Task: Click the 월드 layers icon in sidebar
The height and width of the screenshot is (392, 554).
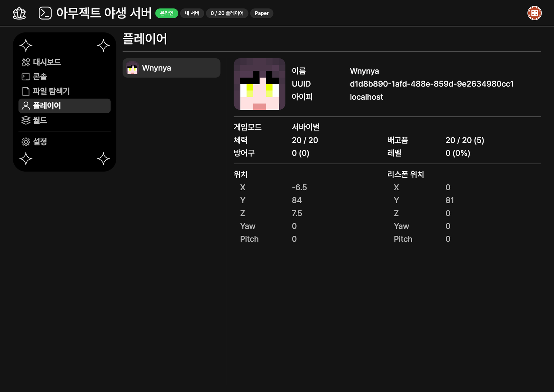Action: point(26,120)
